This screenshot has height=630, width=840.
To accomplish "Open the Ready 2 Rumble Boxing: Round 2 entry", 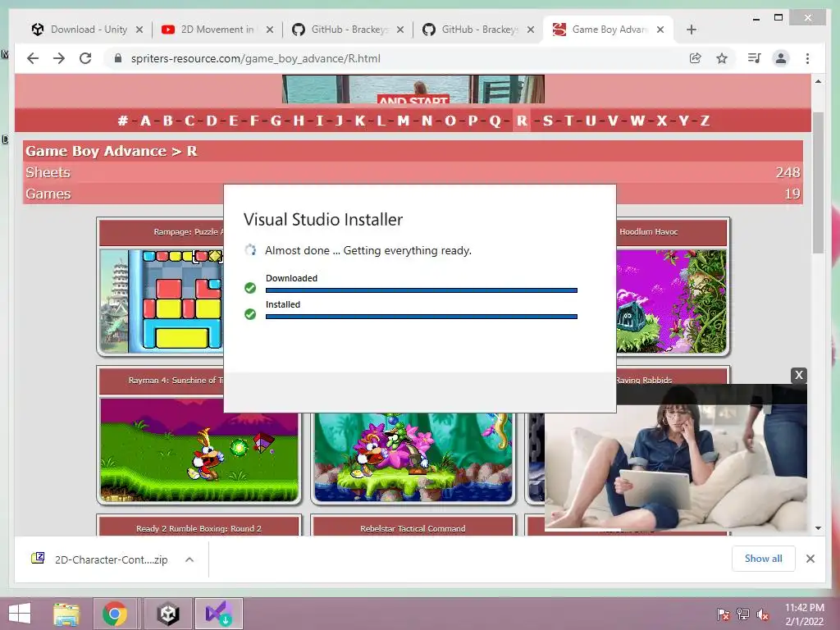I will pos(199,529).
